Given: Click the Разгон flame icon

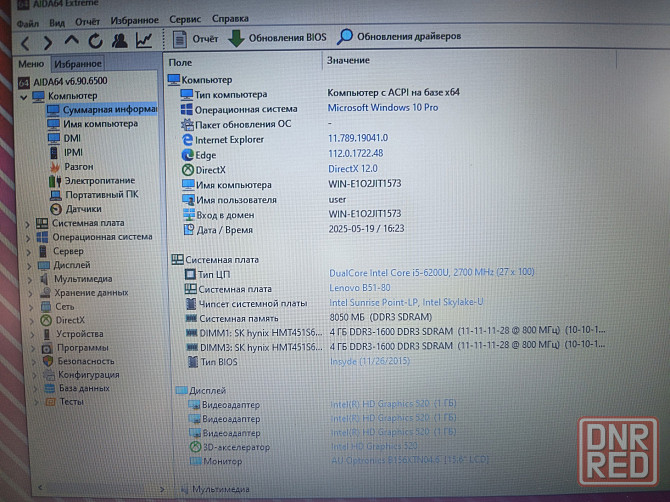Looking at the screenshot, I should pyautogui.click(x=55, y=167).
